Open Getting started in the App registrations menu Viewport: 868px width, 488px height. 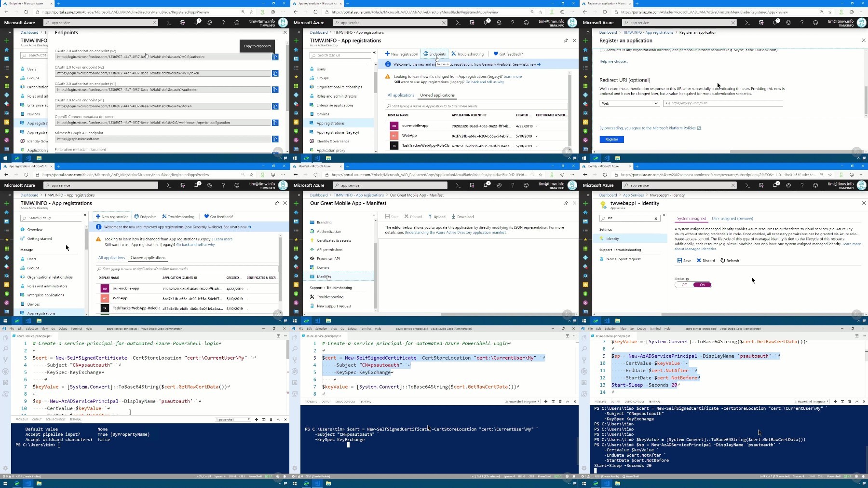[39, 239]
